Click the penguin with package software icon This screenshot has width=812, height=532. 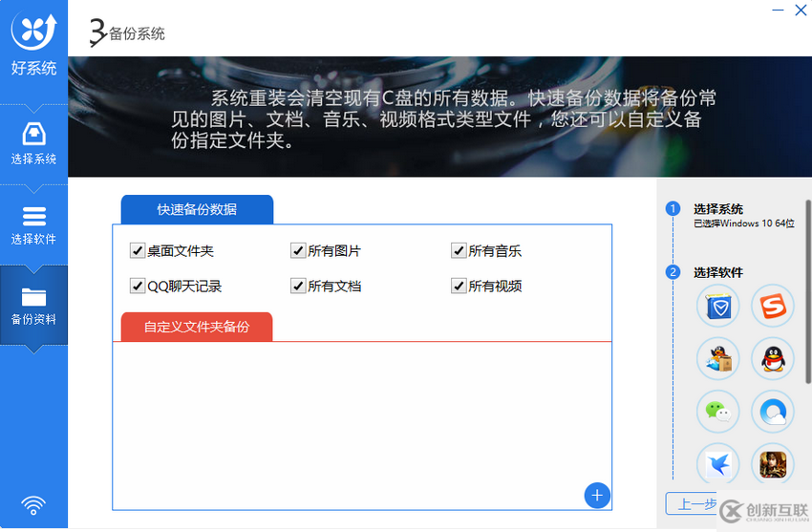tap(718, 358)
